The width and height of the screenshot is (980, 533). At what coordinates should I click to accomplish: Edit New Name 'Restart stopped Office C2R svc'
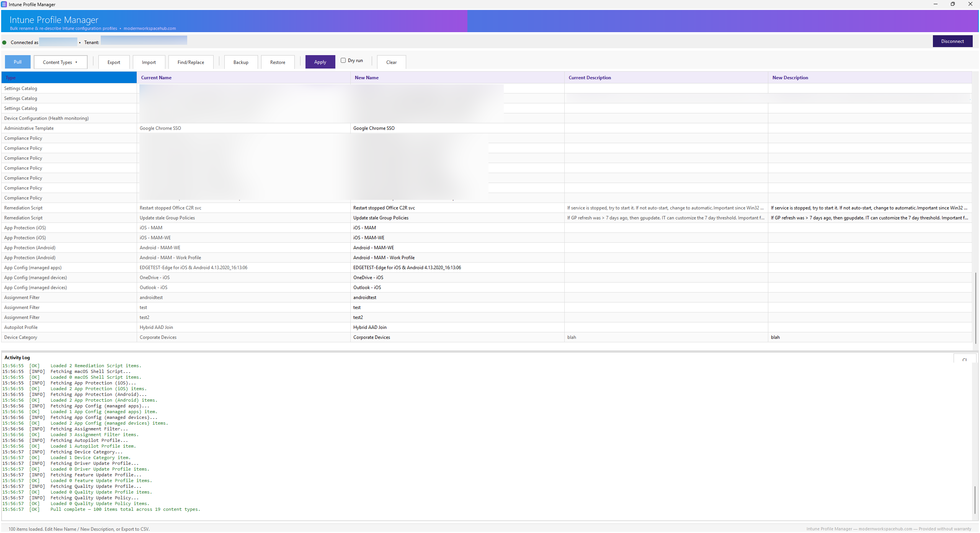(457, 208)
